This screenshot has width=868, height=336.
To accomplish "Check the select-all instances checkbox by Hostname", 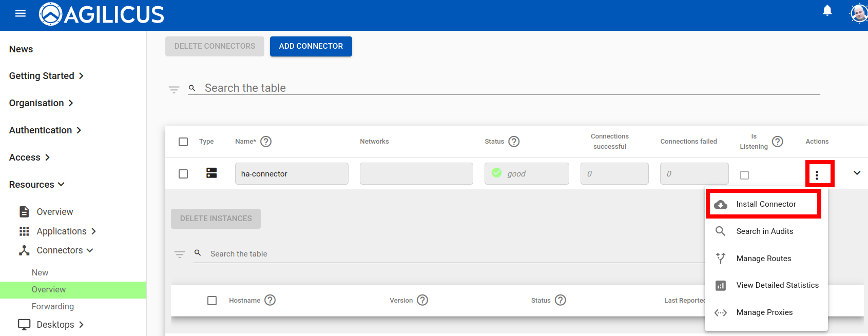I will tap(212, 301).
